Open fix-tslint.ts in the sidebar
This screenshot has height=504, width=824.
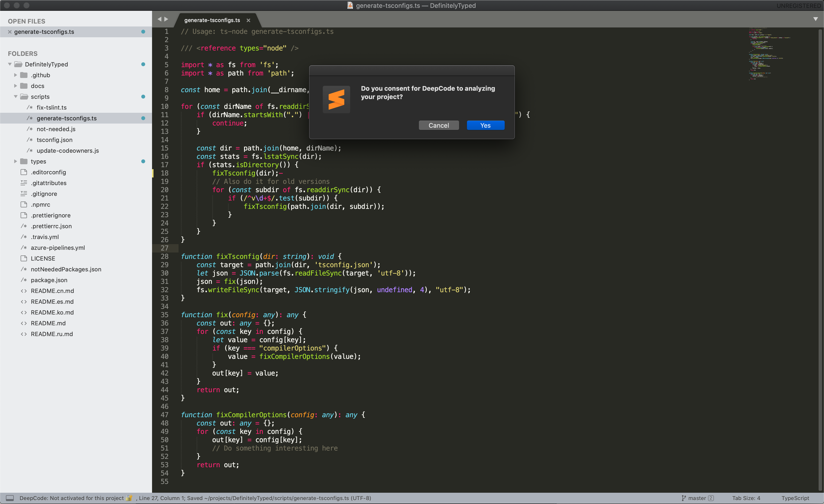tap(51, 108)
